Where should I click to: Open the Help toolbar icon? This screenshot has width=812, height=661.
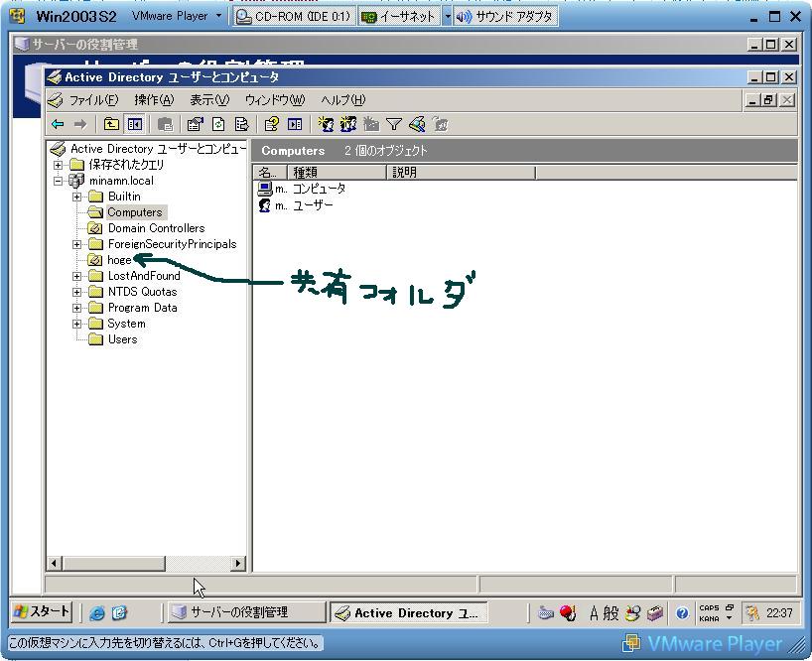271,124
